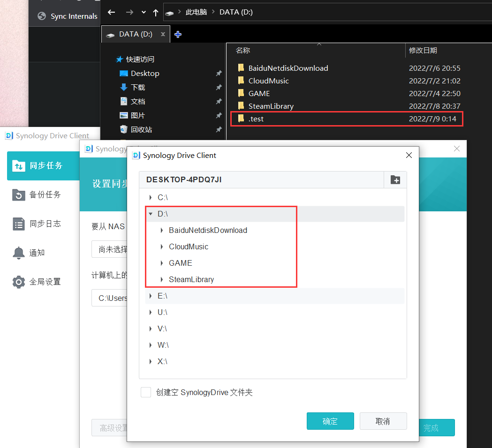Open the recent locations chevron in Explorer
This screenshot has width=492, height=448.
click(144, 12)
